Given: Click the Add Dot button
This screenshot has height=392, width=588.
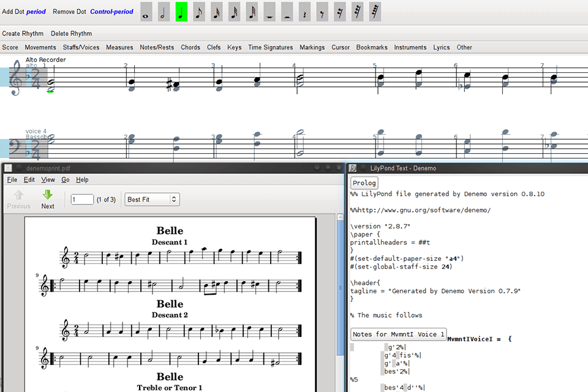Looking at the screenshot, I should point(14,11).
